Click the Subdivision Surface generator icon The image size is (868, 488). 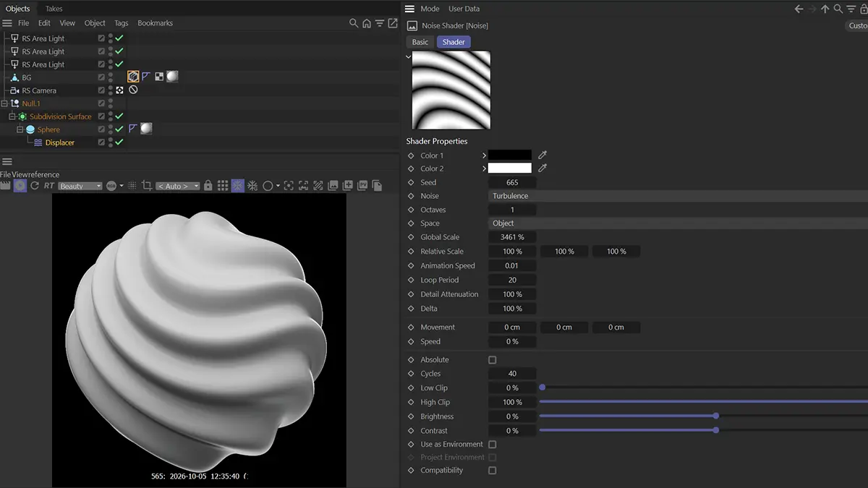pos(22,116)
